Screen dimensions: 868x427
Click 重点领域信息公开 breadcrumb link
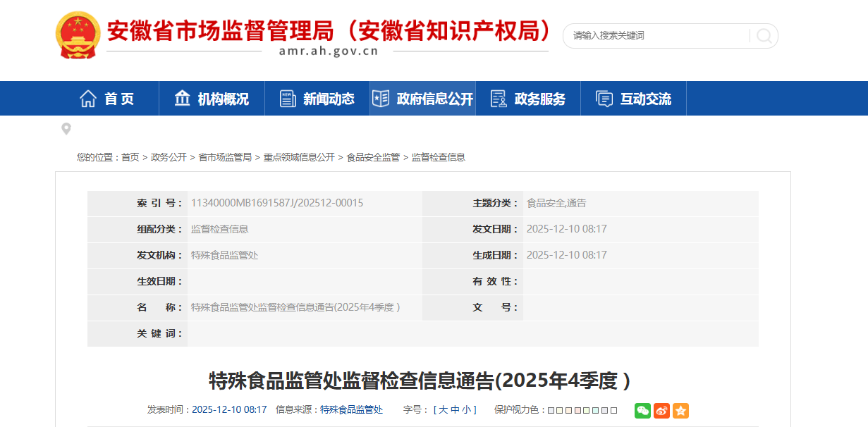tap(299, 157)
